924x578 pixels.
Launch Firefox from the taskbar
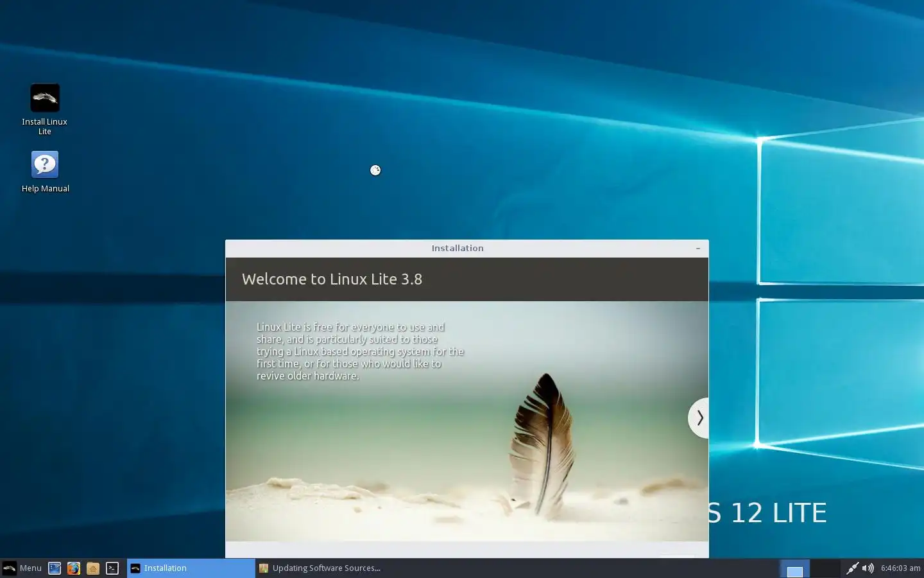pos(74,568)
